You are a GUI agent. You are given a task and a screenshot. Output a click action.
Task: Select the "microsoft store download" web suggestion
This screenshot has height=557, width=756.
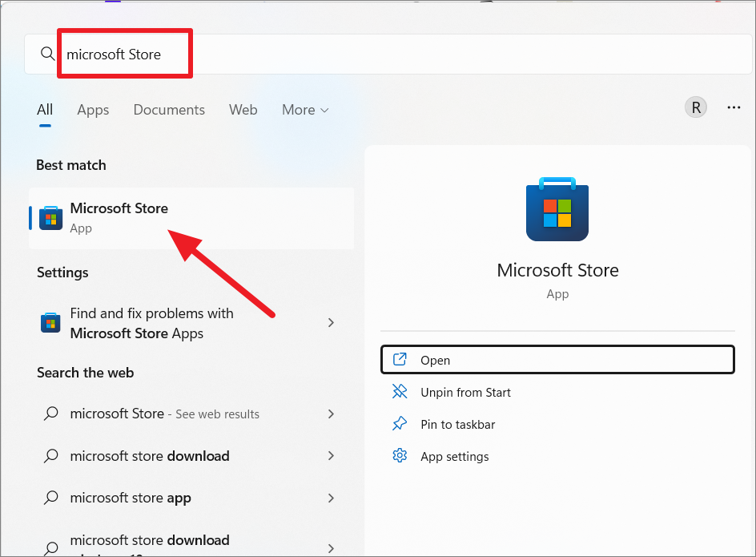point(191,456)
